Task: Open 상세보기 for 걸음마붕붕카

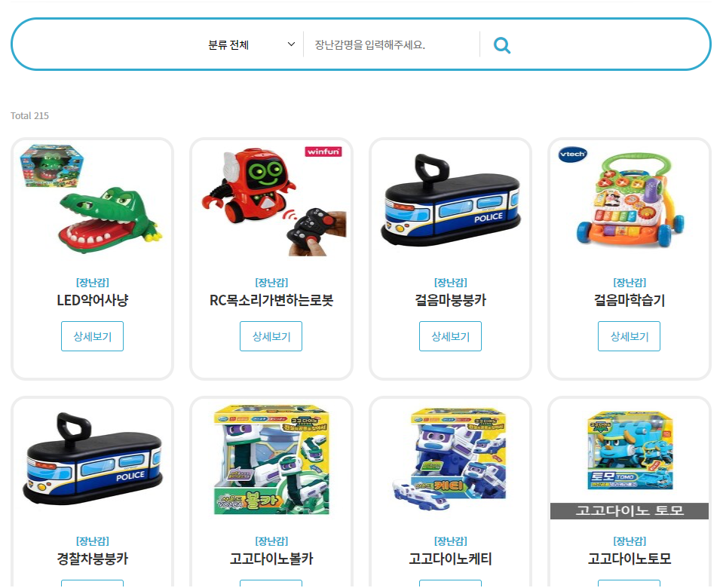Action: point(450,336)
